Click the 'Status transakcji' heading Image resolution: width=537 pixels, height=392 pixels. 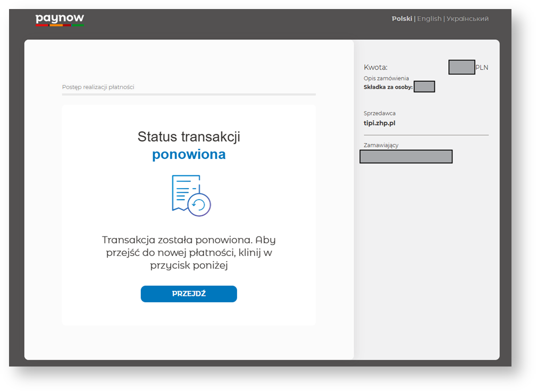[189, 137]
